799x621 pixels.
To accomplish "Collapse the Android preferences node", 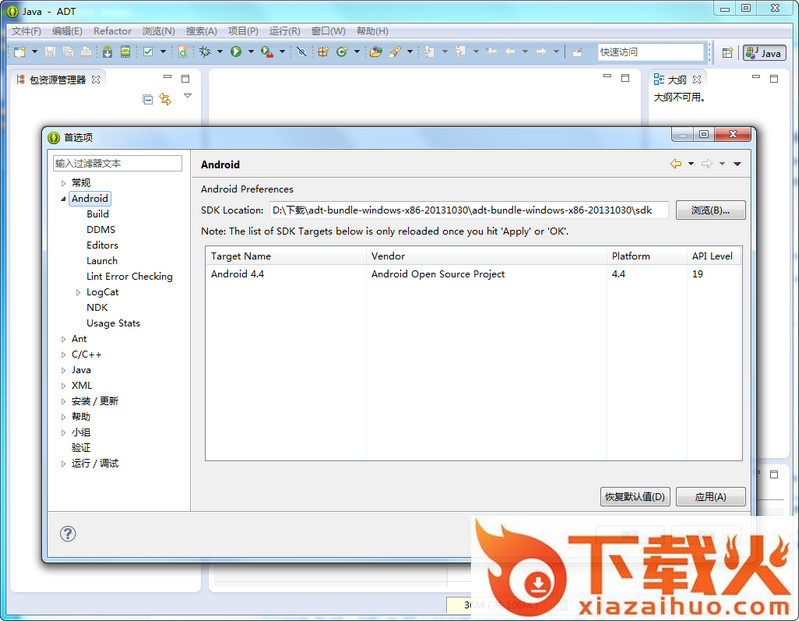I will [63, 199].
